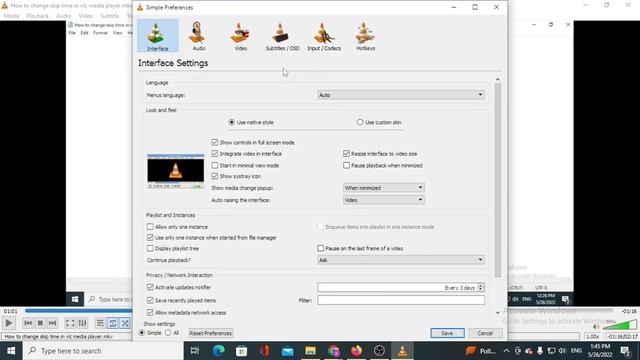Save the preferences with Save button
Screen dimensions: 640x360
point(447,333)
